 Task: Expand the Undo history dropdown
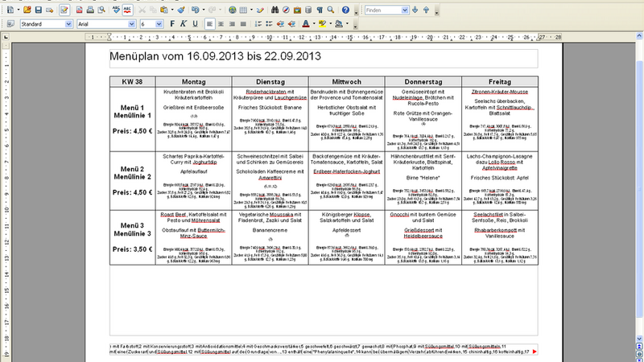coord(203,10)
